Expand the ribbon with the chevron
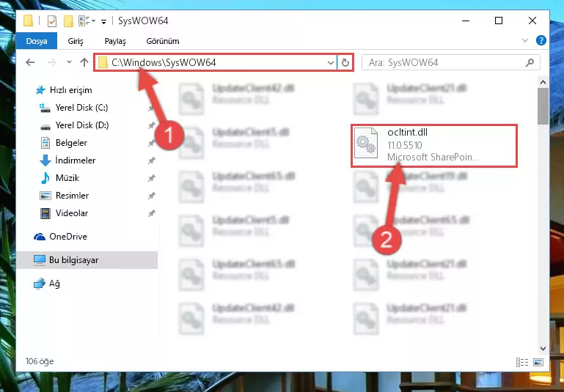Screen dimensions: 564x392 pos(525,40)
